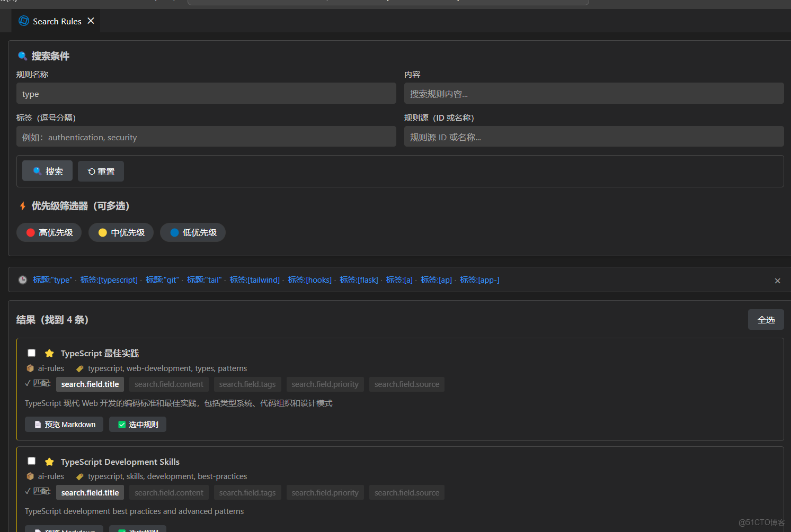Focus the 内容 search input field
The height and width of the screenshot is (532, 791).
tap(594, 94)
